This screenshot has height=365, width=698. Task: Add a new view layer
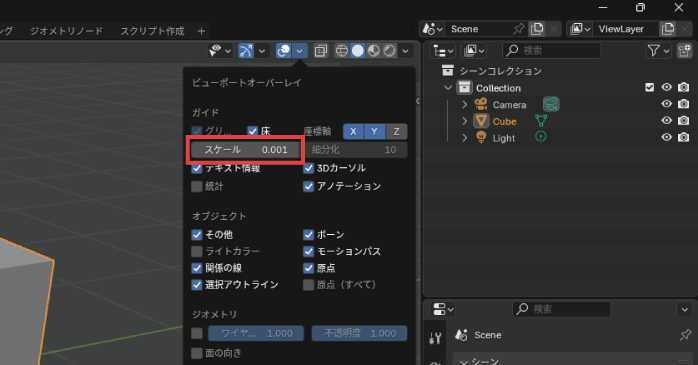[x=668, y=29]
